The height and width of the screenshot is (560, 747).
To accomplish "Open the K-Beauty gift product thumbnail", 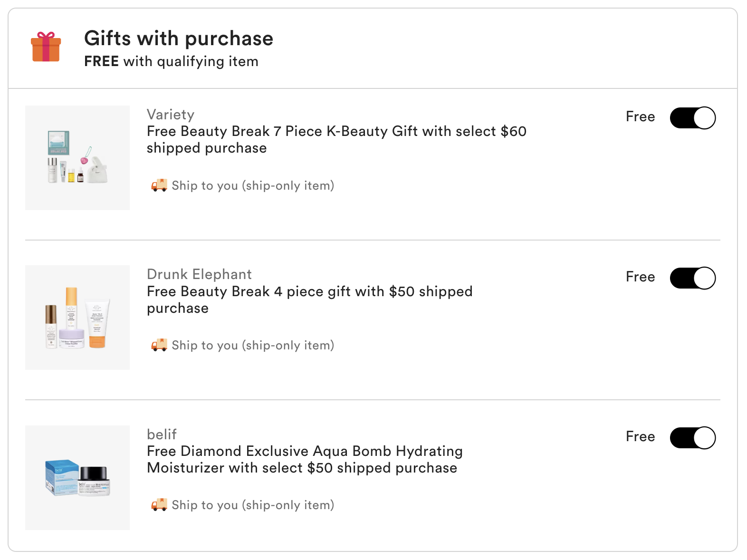I will tap(77, 158).
